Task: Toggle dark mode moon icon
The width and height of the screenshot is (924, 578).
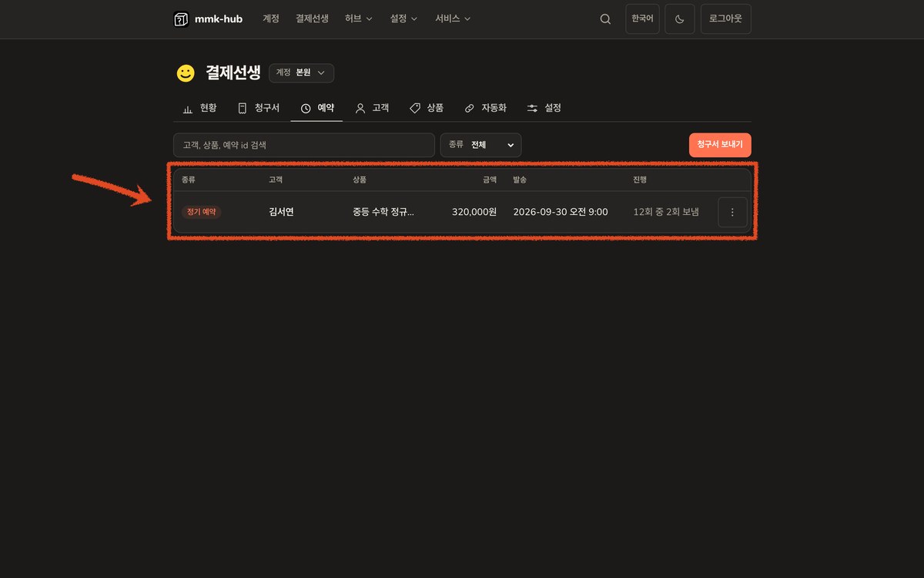Action: click(680, 19)
